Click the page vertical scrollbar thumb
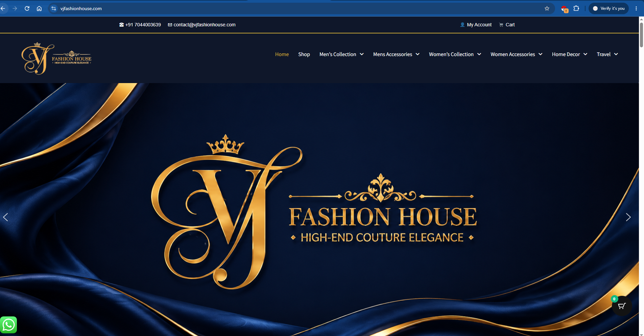Image resolution: width=644 pixels, height=336 pixels. pos(641,35)
